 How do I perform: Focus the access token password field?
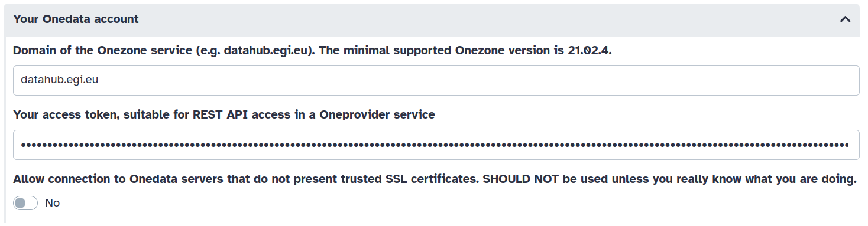(x=436, y=145)
